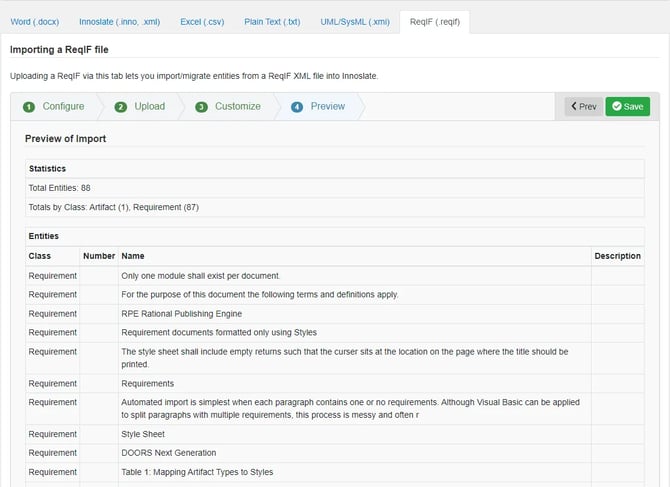The width and height of the screenshot is (670, 487).
Task: Select the 'Totals by Class' statistics row
Action: click(x=335, y=207)
